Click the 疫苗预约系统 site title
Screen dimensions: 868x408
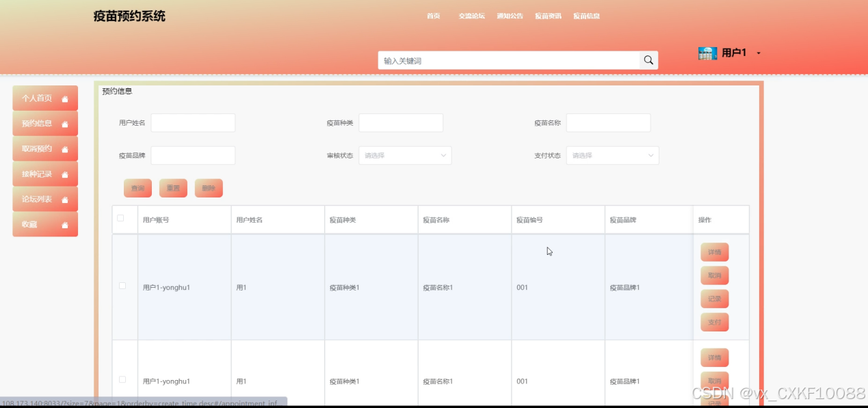point(129,16)
